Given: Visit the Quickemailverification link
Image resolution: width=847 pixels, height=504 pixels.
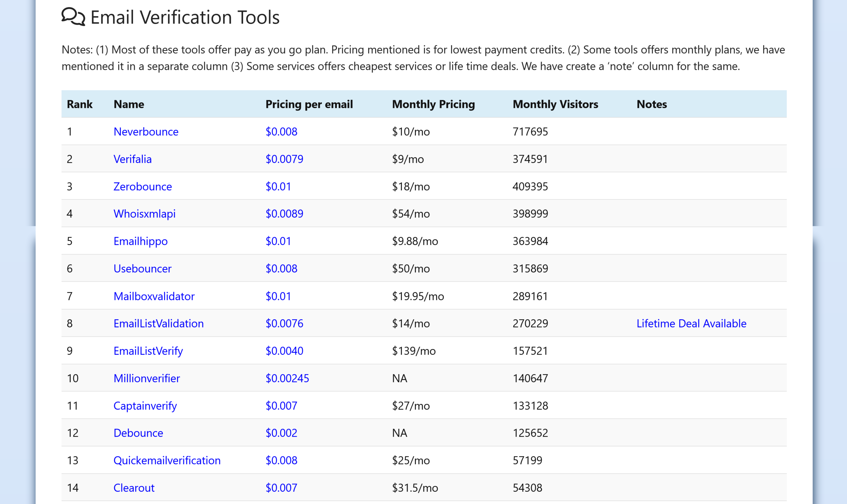Looking at the screenshot, I should pos(167,461).
